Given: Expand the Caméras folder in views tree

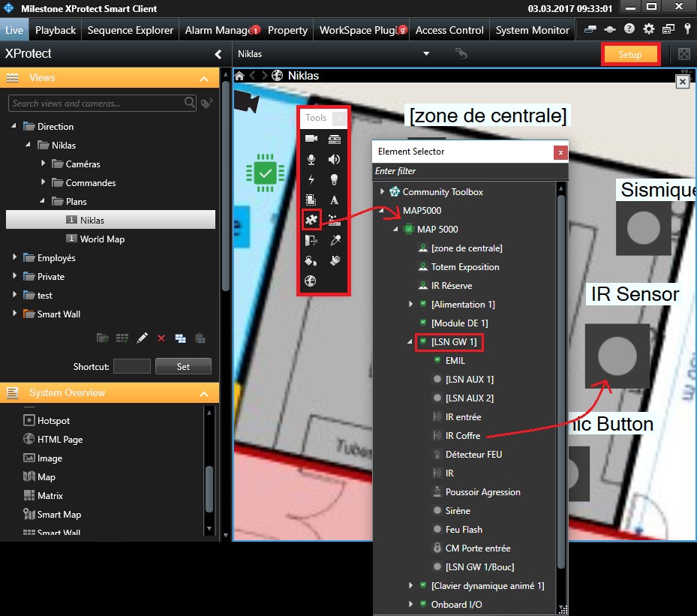Looking at the screenshot, I should click(x=43, y=164).
